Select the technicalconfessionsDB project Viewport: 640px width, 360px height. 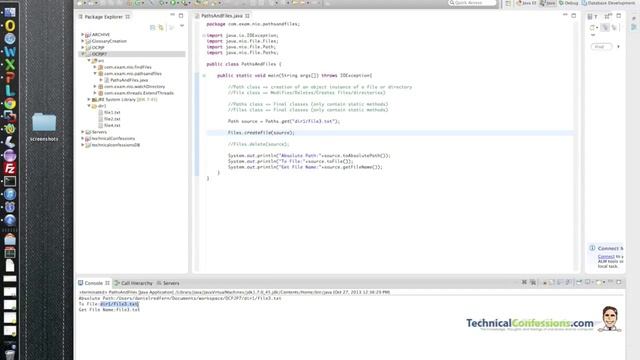tap(116, 145)
